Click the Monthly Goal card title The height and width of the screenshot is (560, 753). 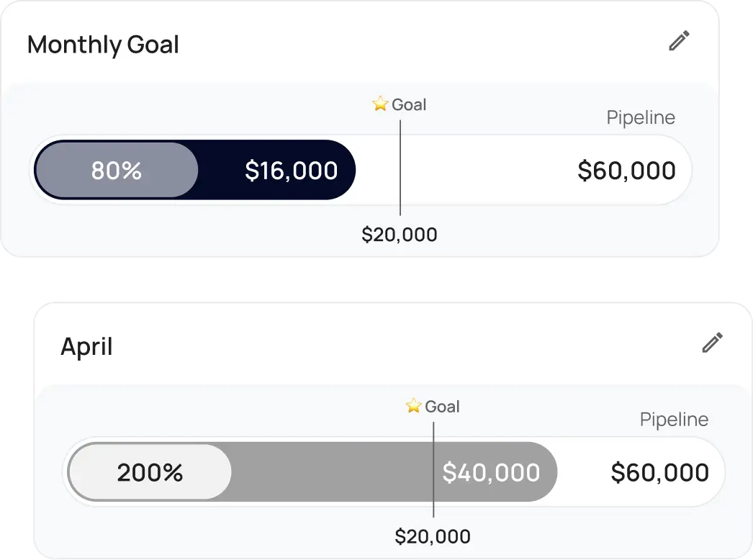(x=103, y=45)
